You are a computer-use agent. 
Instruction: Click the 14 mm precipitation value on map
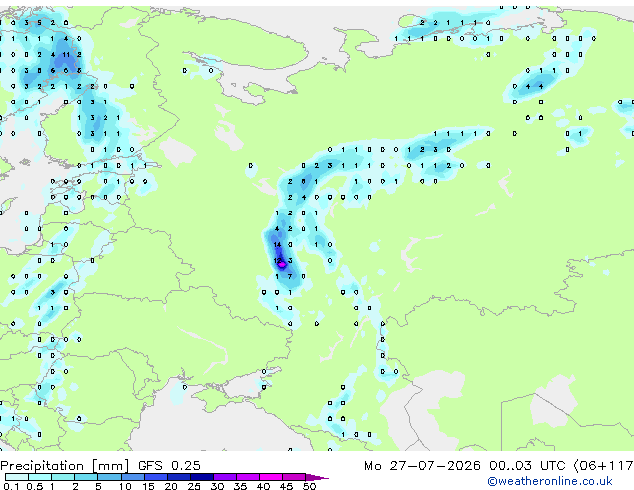(277, 245)
